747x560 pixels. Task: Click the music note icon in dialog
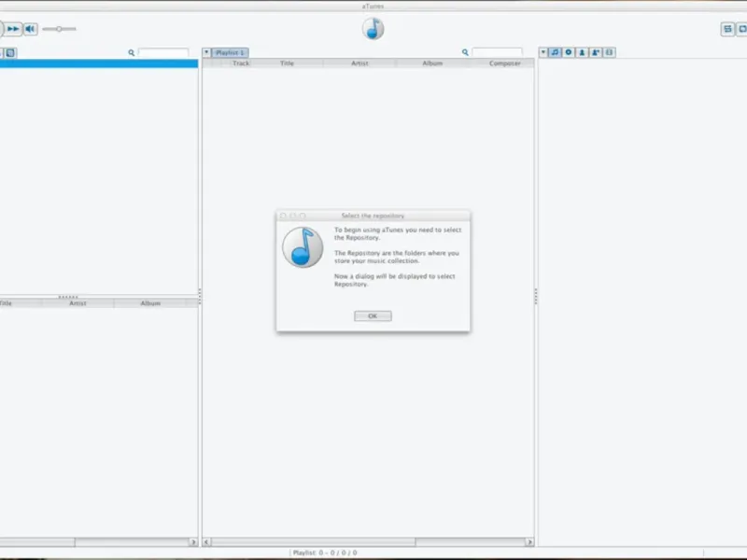pyautogui.click(x=303, y=247)
